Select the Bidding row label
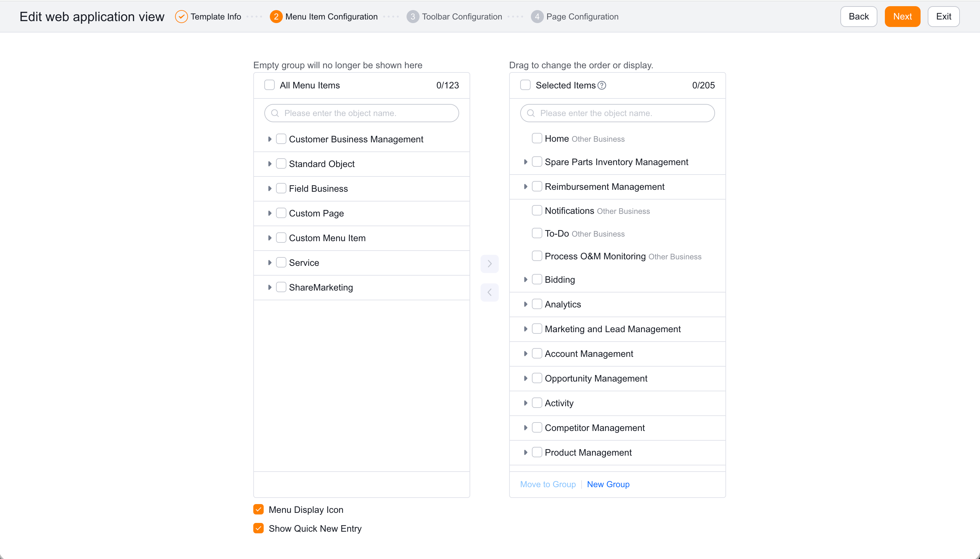The width and height of the screenshot is (980, 559). 559,279
